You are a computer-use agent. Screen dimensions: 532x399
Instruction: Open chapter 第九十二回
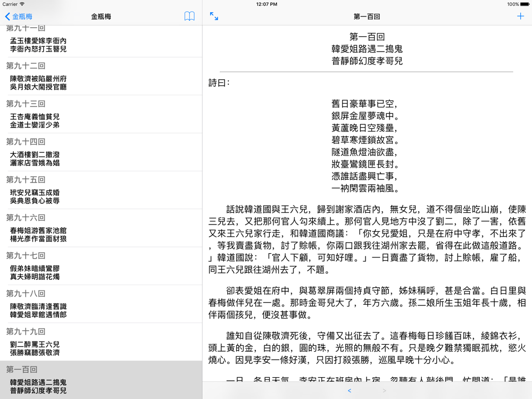pyautogui.click(x=101, y=76)
